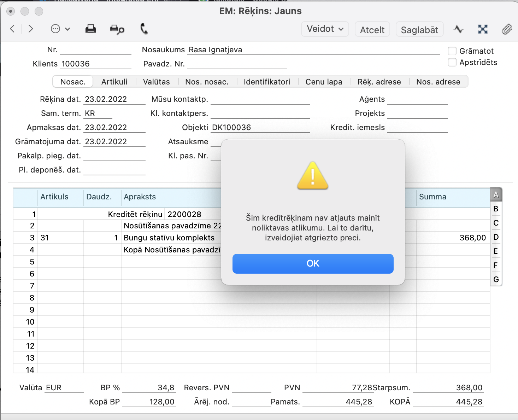Select flip B on the matrix side
Image resolution: width=518 pixels, height=420 pixels.
click(496, 209)
